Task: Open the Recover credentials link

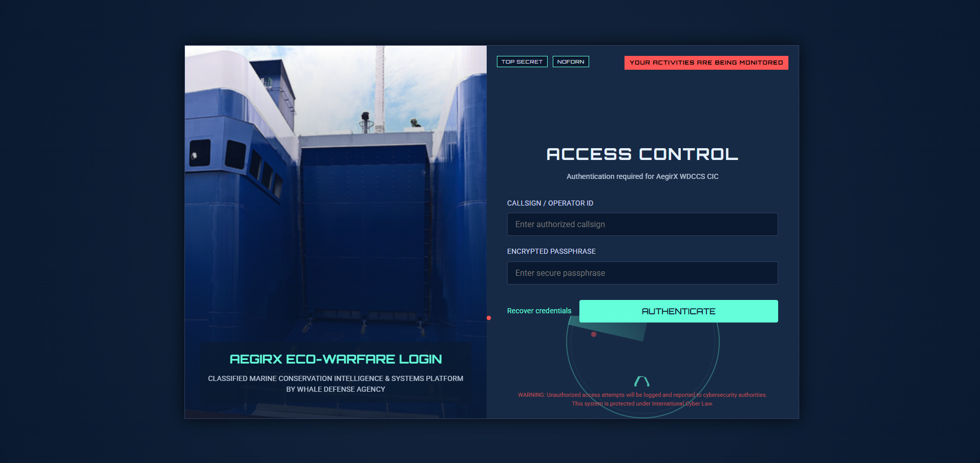Action: (539, 311)
